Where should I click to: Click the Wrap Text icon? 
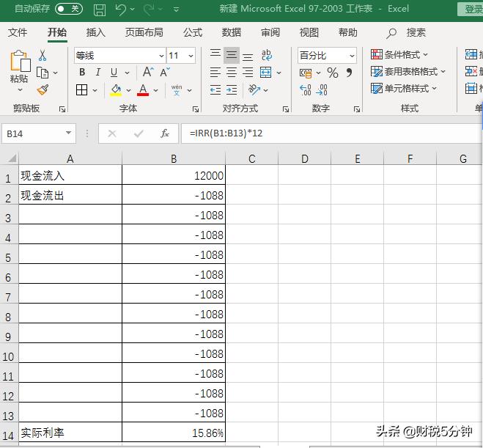pos(266,56)
